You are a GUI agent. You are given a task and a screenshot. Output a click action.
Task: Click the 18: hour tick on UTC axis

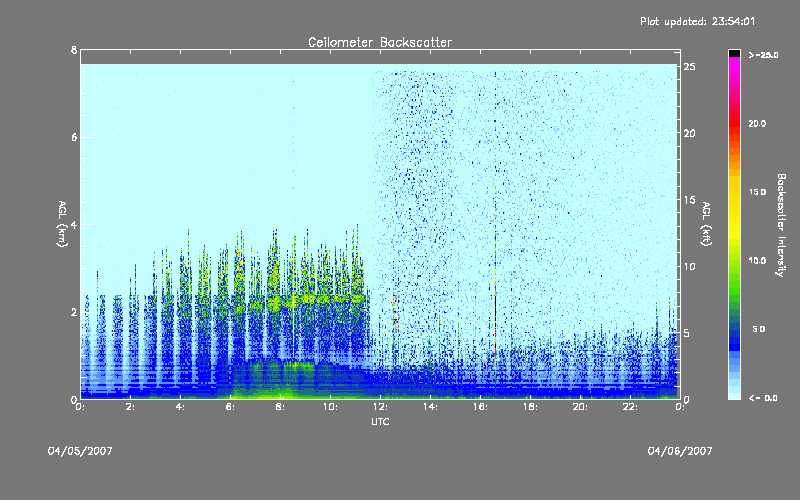(x=530, y=407)
